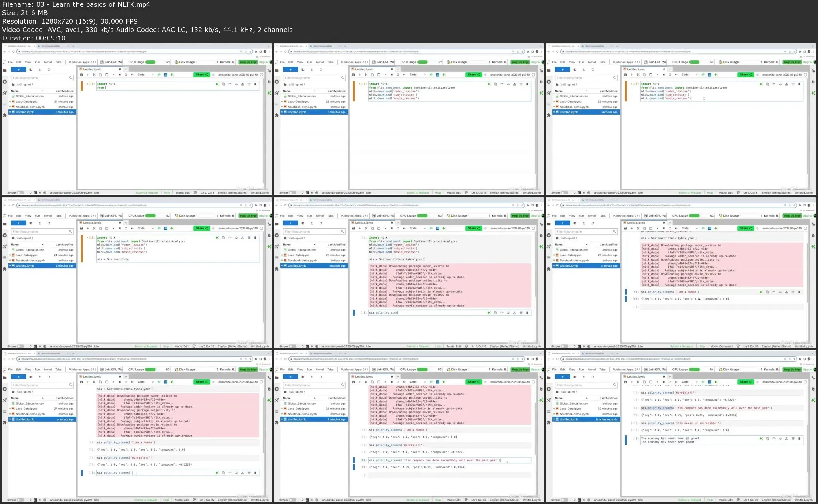Toggle Simple switch in Ln 5, Col 31 frame
The width and height of the screenshot is (818, 504).
coord(564,193)
